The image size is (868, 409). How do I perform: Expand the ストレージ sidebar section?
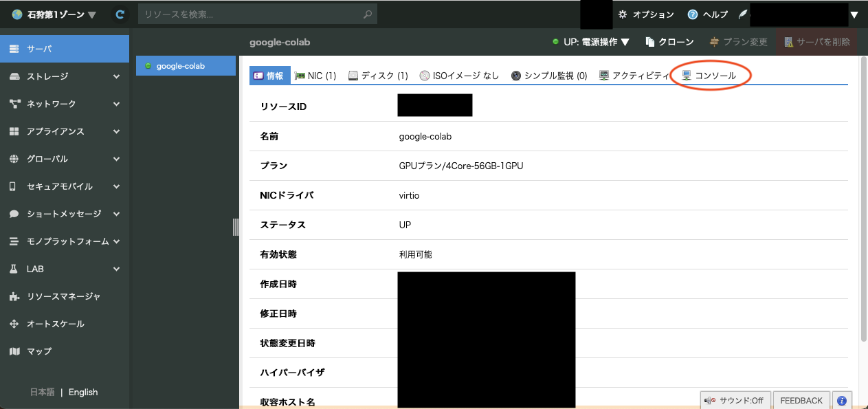tap(116, 76)
